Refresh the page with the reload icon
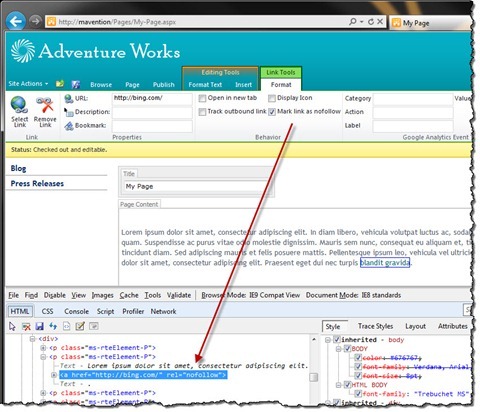This screenshot has height=412, width=480. [x=371, y=22]
